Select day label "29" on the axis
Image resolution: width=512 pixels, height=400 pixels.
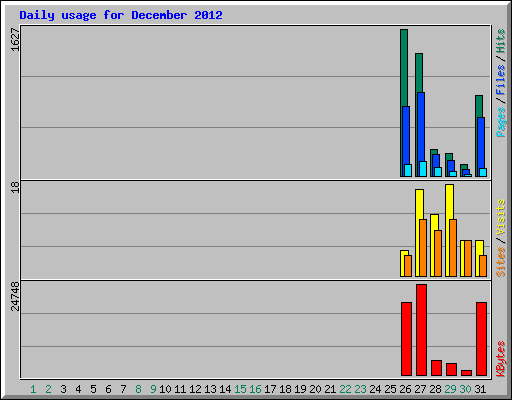450,389
